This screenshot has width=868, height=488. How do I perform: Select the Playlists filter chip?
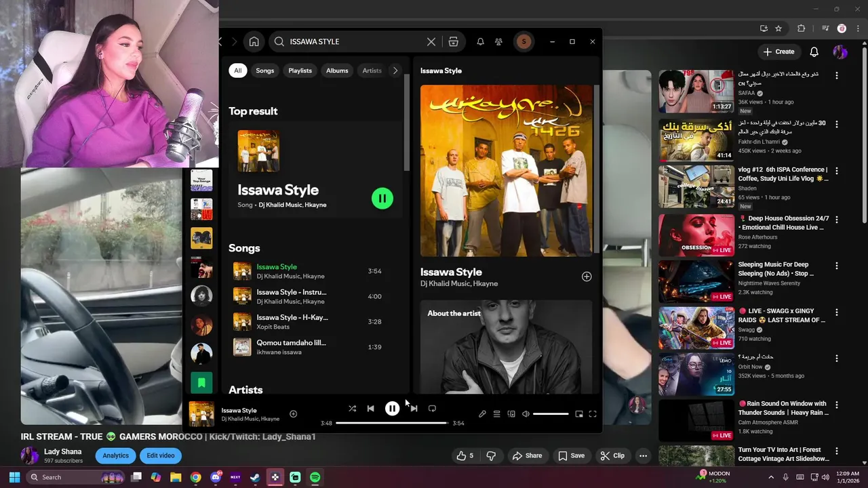[x=300, y=70]
